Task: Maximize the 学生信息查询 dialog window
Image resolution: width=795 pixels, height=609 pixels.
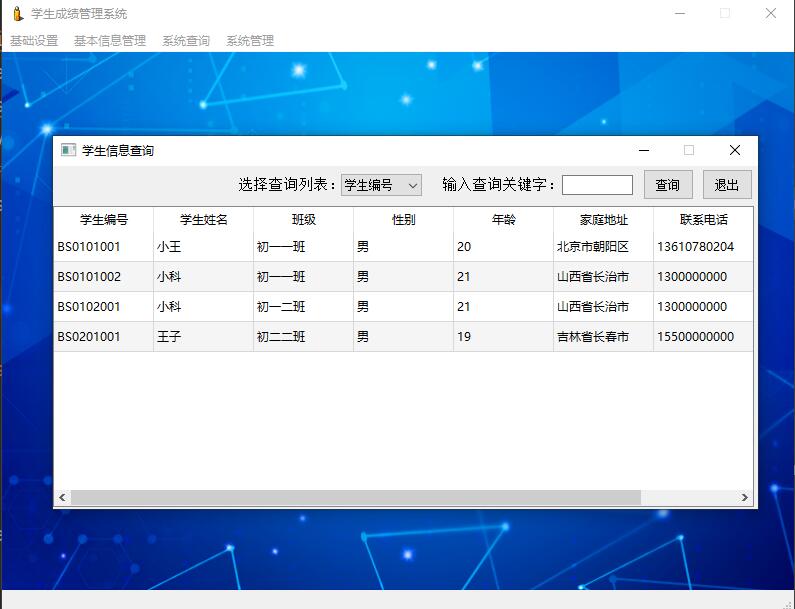Action: click(x=688, y=150)
